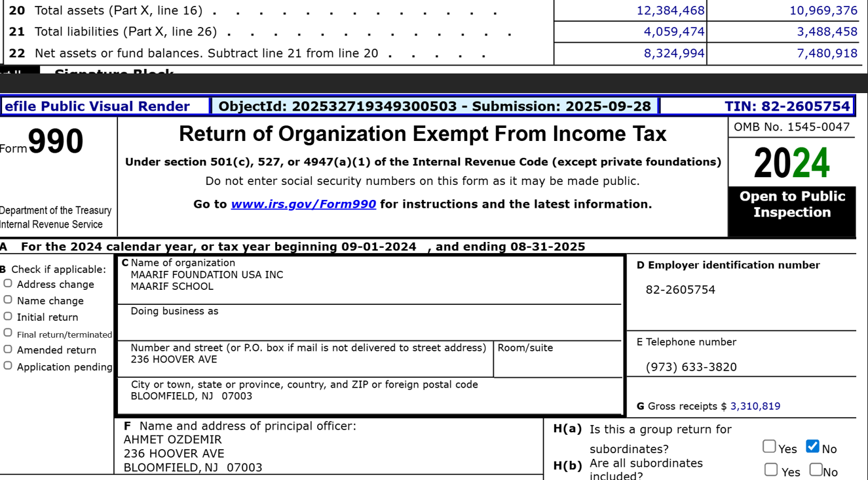Enable the Amended return checkbox
The image size is (868, 480).
coord(8,349)
